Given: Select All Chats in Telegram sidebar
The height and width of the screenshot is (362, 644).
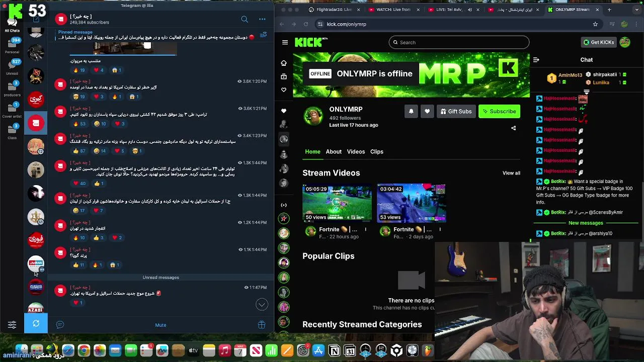Looking at the screenshot, I should coord(12,25).
